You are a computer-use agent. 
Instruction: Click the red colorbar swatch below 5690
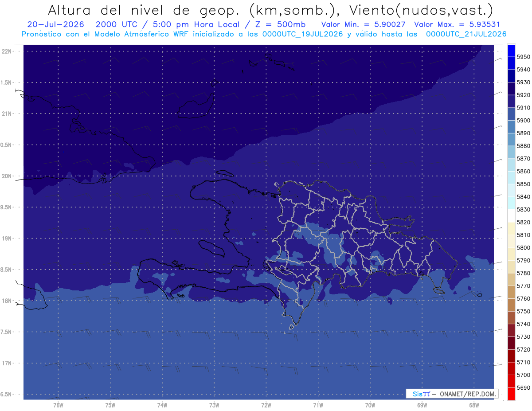pos(511,394)
